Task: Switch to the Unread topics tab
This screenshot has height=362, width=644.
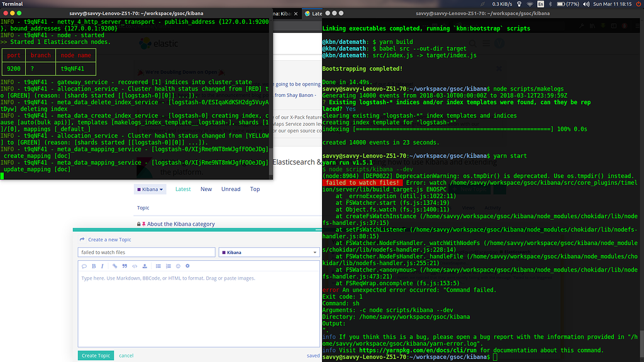Action: 231,189
